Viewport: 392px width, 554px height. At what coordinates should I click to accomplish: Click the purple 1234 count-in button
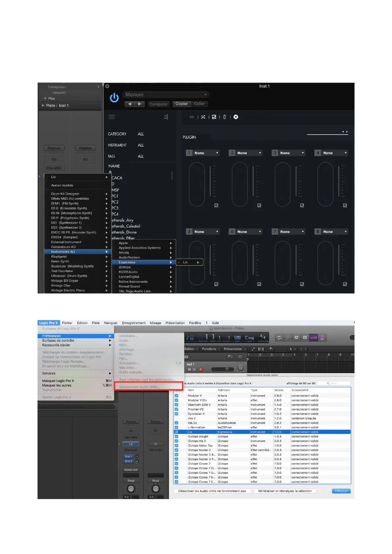pyautogui.click(x=313, y=338)
